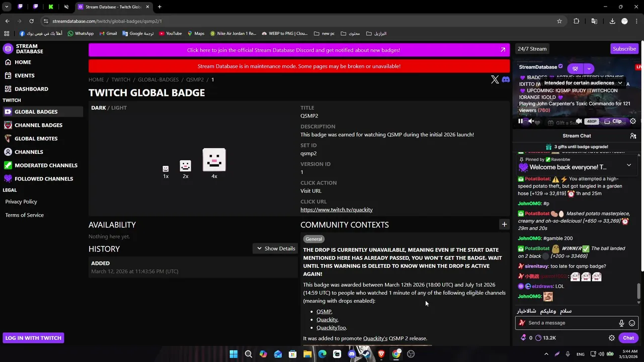This screenshot has width=644, height=362.
Task: Open chat community users icon
Action: tap(633, 136)
